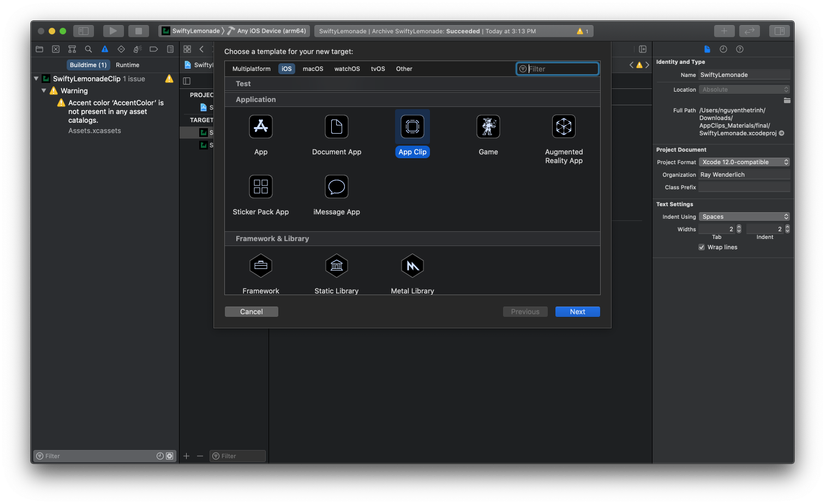Click the template Filter search field
Viewport: 825px width, 504px height.
click(561, 69)
